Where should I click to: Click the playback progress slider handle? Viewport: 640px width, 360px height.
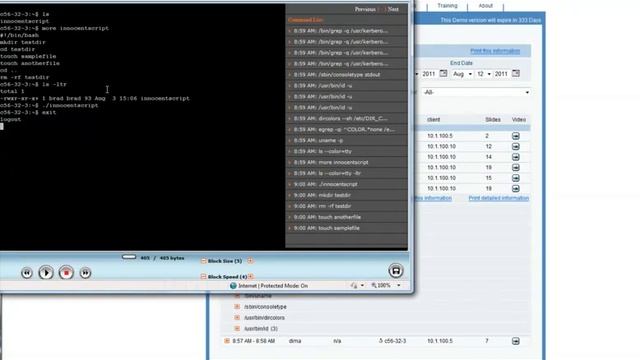[129, 257]
